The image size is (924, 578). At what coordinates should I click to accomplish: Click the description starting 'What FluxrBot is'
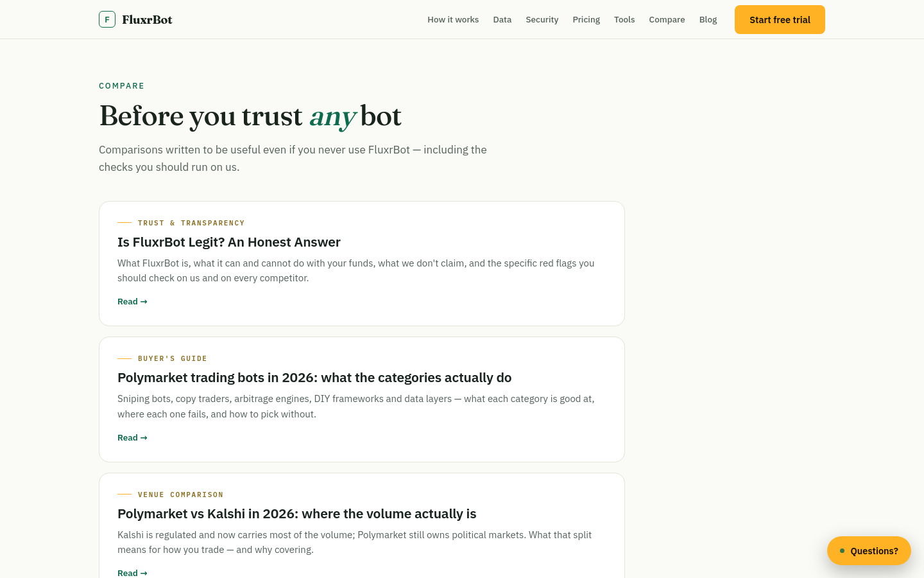(x=356, y=270)
